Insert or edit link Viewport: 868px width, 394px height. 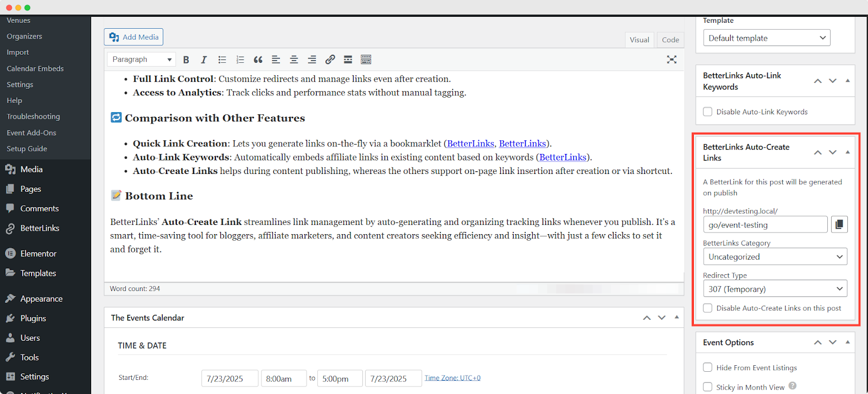[x=330, y=60]
